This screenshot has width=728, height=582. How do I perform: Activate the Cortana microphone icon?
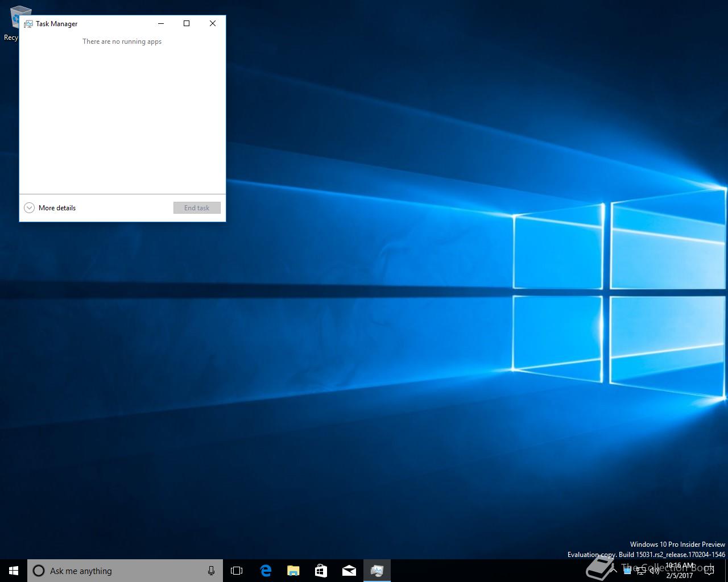211,571
